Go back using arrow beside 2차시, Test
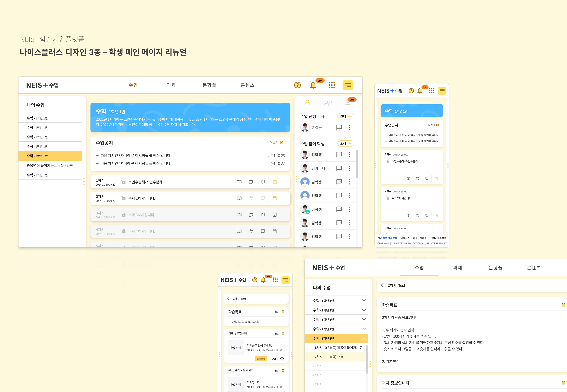This screenshot has height=392, width=567. click(x=382, y=285)
